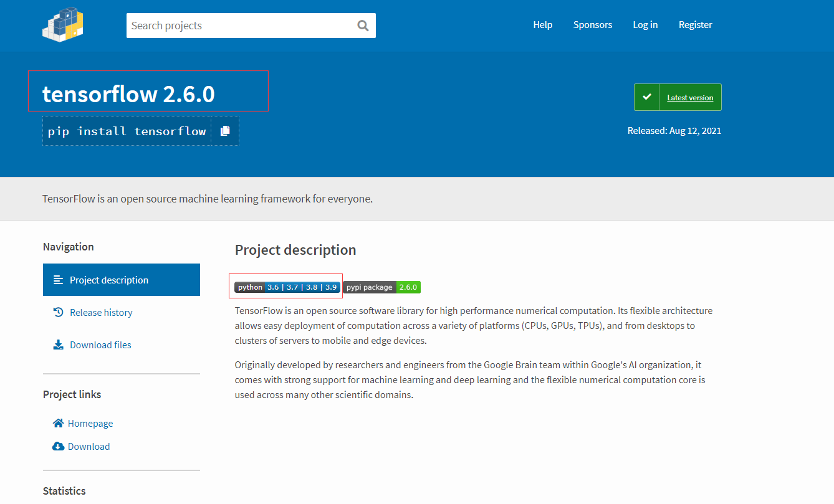
Task: Click the download icon beside Download files
Action: (59, 345)
